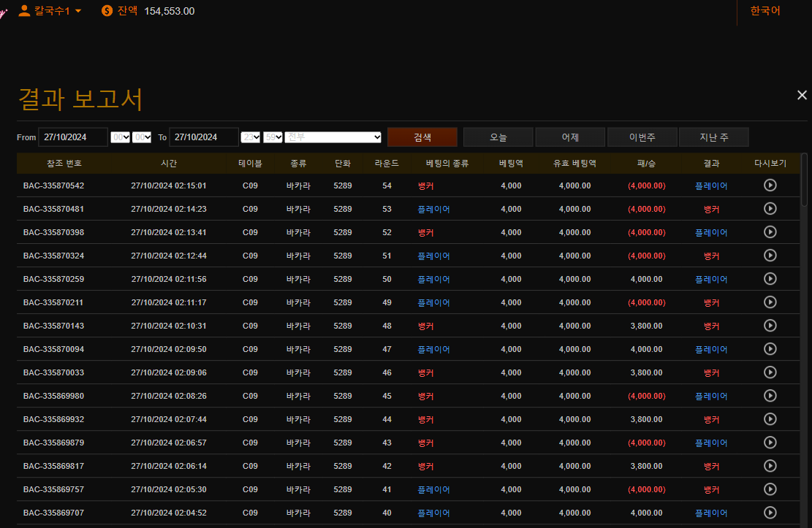
Task: Replay round 54 with the play icon
Action: coord(770,185)
